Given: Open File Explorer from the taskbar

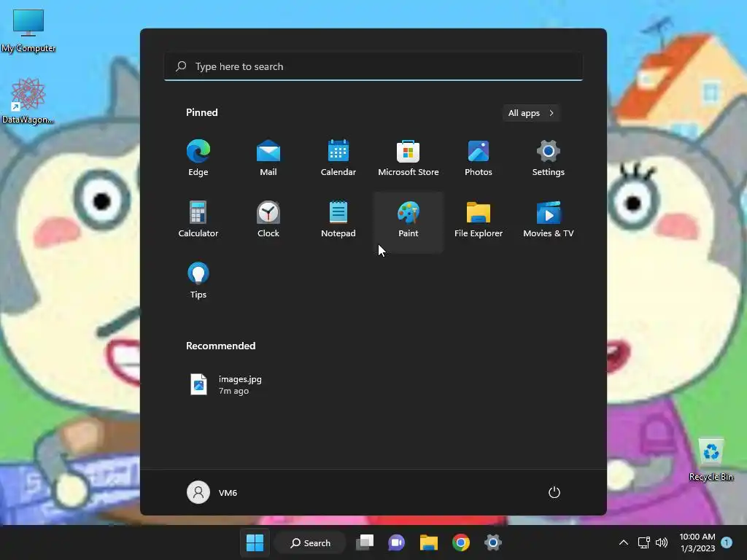Looking at the screenshot, I should point(429,542).
